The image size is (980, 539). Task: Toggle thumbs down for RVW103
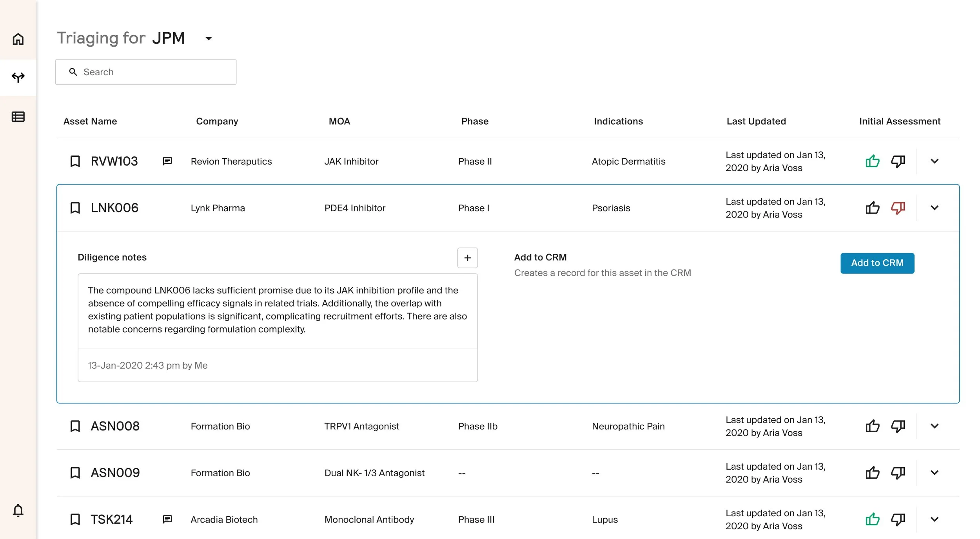coord(898,161)
